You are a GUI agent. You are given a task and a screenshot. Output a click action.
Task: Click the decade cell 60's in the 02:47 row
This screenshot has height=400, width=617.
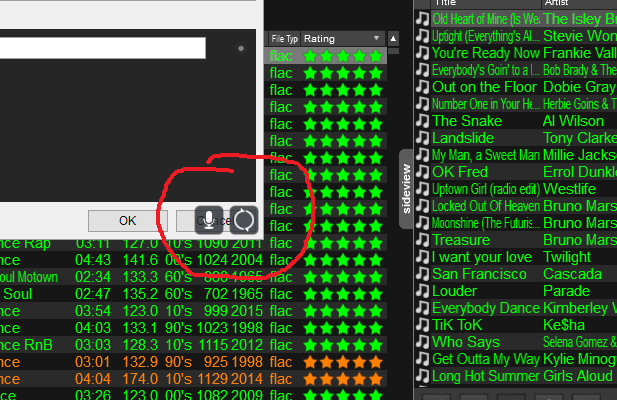(x=178, y=294)
